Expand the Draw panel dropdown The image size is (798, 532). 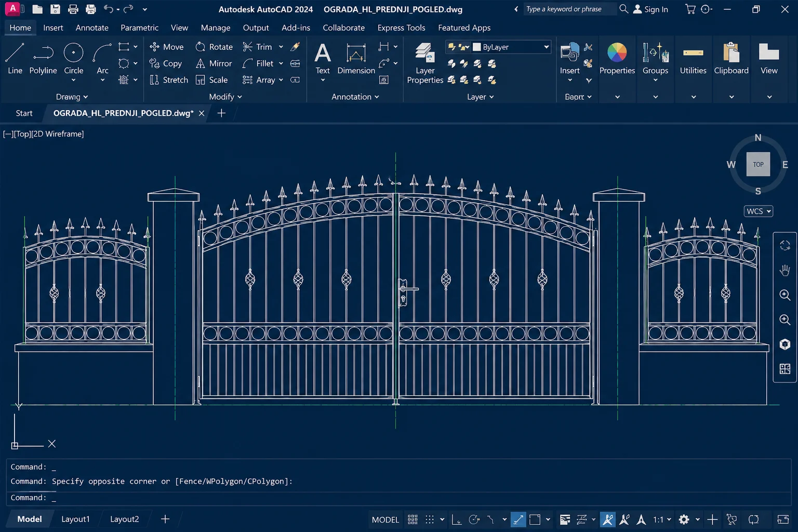pyautogui.click(x=72, y=97)
